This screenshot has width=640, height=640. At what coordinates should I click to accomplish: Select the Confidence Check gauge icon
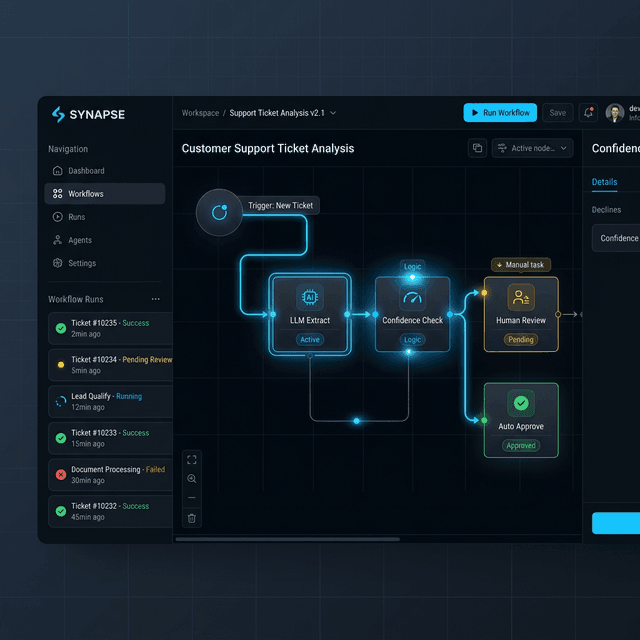point(413,298)
